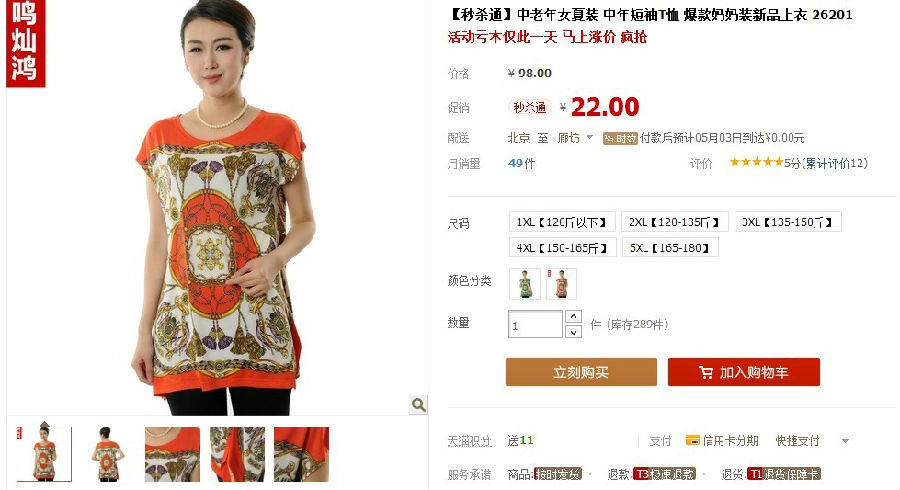Click the five-star rating icons

[757, 162]
